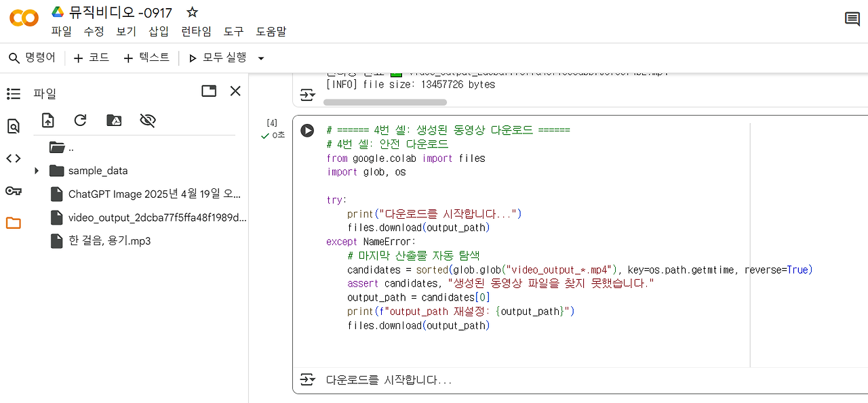868x403 pixels.
Task: Open the 런타임 menu
Action: coord(196,31)
